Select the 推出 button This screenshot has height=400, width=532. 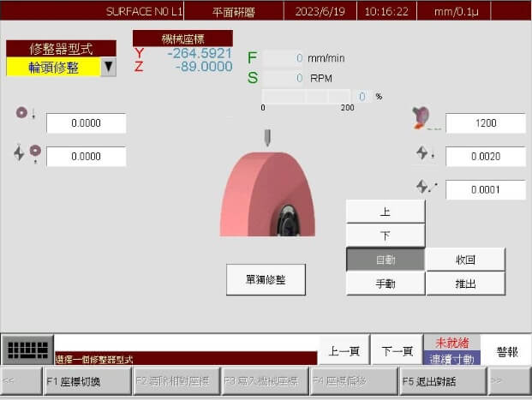pos(465,284)
